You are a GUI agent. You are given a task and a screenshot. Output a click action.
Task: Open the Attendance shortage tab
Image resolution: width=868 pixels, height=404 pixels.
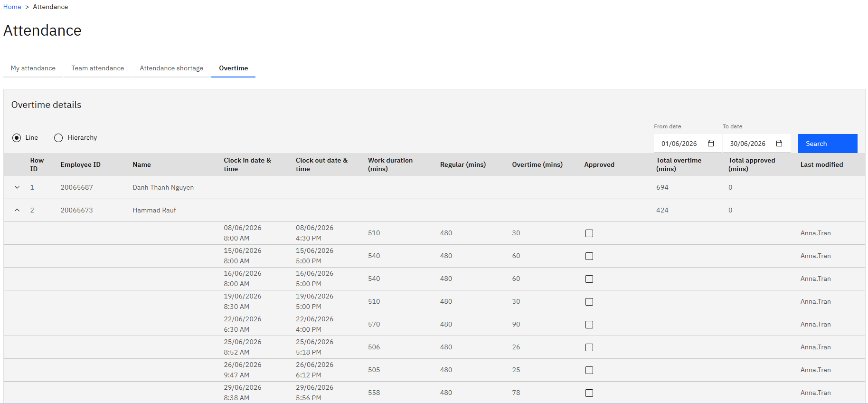coord(171,68)
